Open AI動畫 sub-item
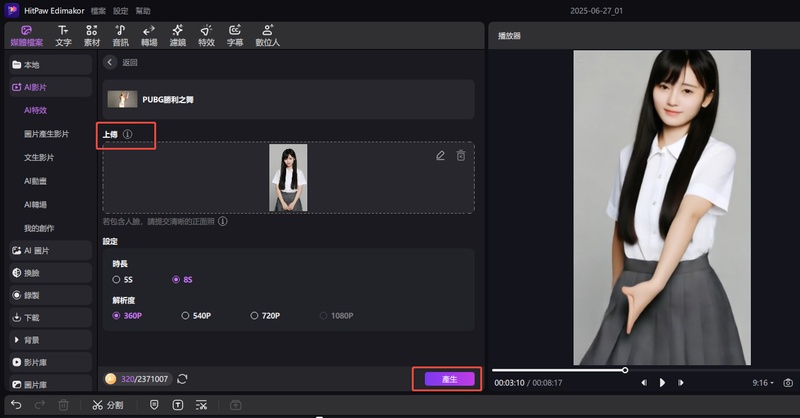Image resolution: width=800 pixels, height=418 pixels. pos(36,181)
